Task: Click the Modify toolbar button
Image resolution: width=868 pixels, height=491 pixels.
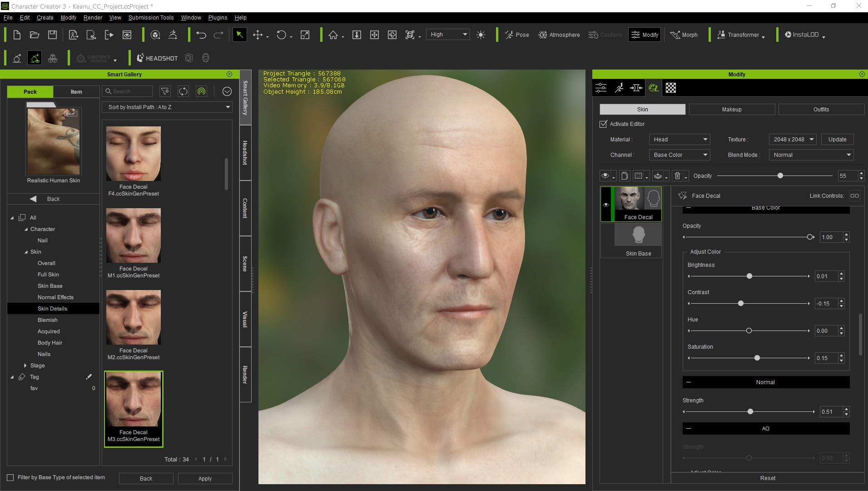Action: pos(645,35)
